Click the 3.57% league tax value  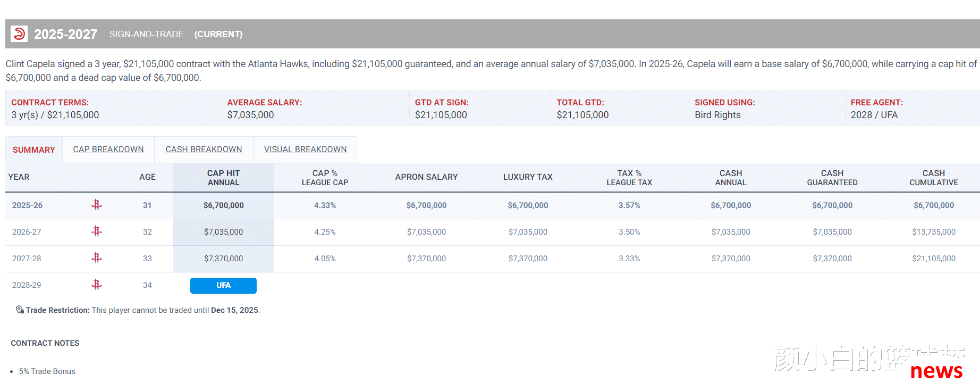point(629,205)
